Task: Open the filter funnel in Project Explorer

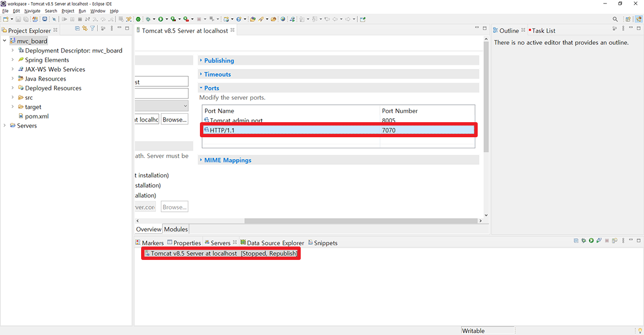Action: pyautogui.click(x=92, y=29)
